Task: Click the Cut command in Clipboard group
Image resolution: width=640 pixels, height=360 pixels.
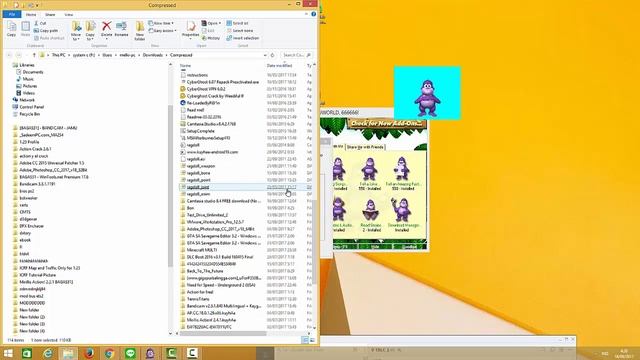Action: pos(40,23)
